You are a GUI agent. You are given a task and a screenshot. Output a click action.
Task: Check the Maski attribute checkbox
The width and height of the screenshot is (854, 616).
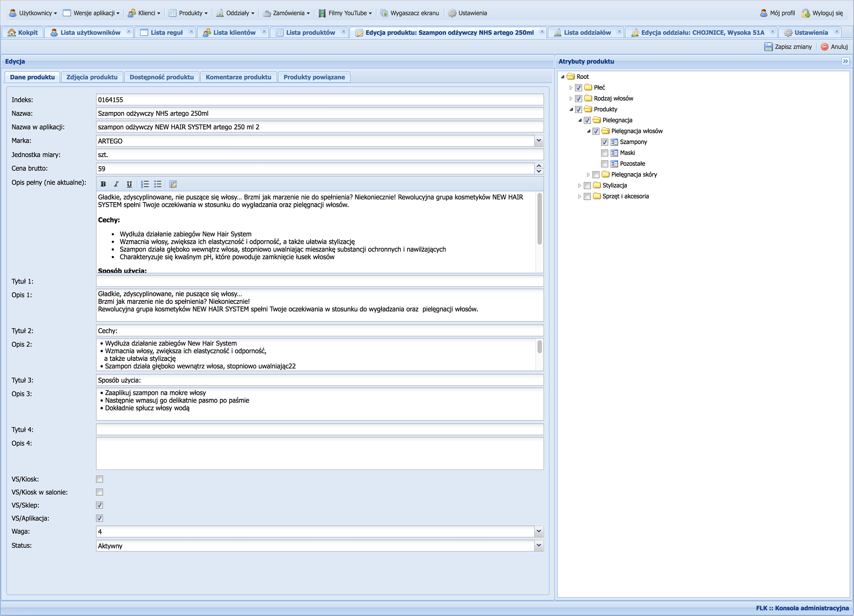pyautogui.click(x=604, y=153)
